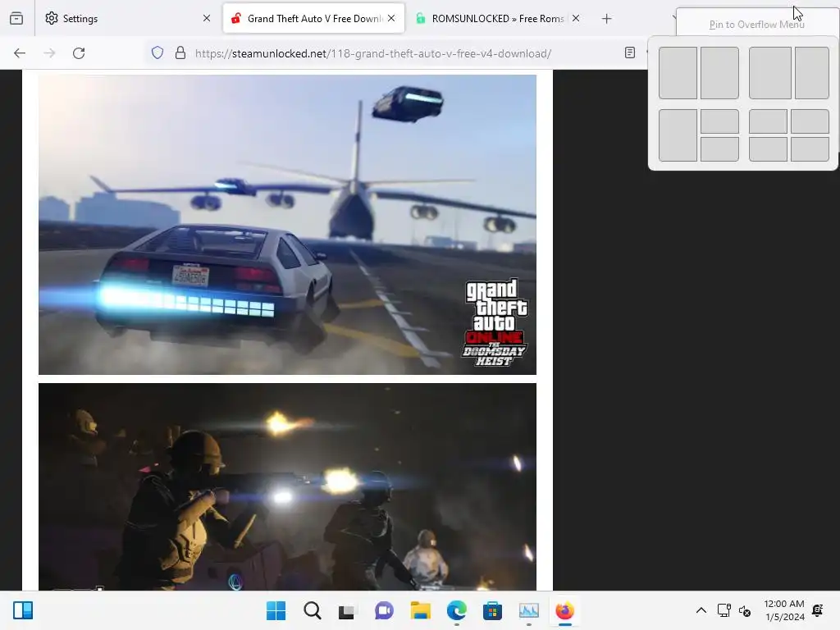This screenshot has height=630, width=840.
Task: Choose Pin to Overflow Menu option
Action: 756,25
